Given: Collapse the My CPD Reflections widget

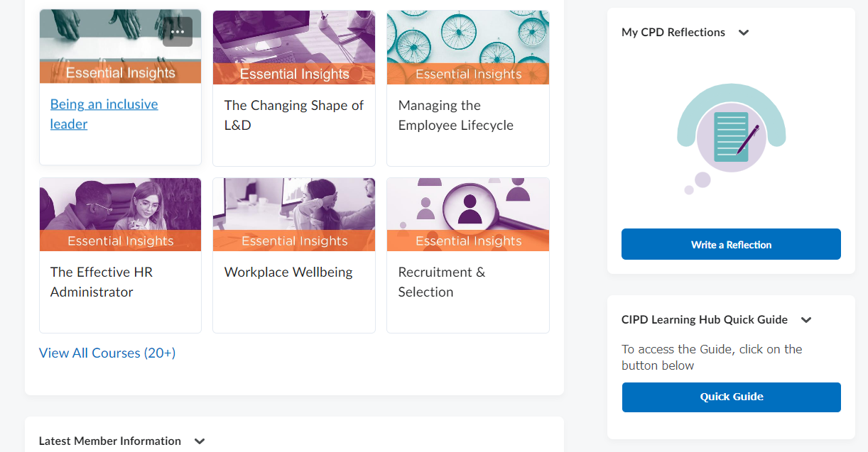Looking at the screenshot, I should pyautogui.click(x=744, y=33).
